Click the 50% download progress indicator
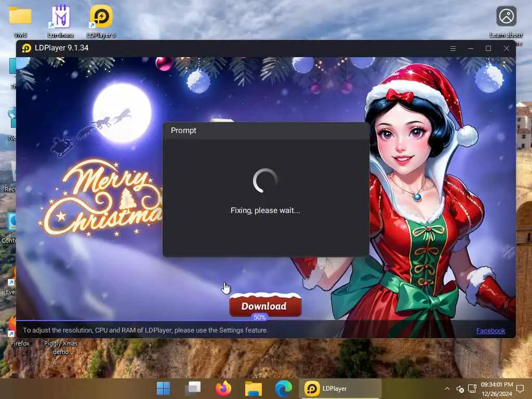Image resolution: width=532 pixels, height=399 pixels. click(x=260, y=317)
